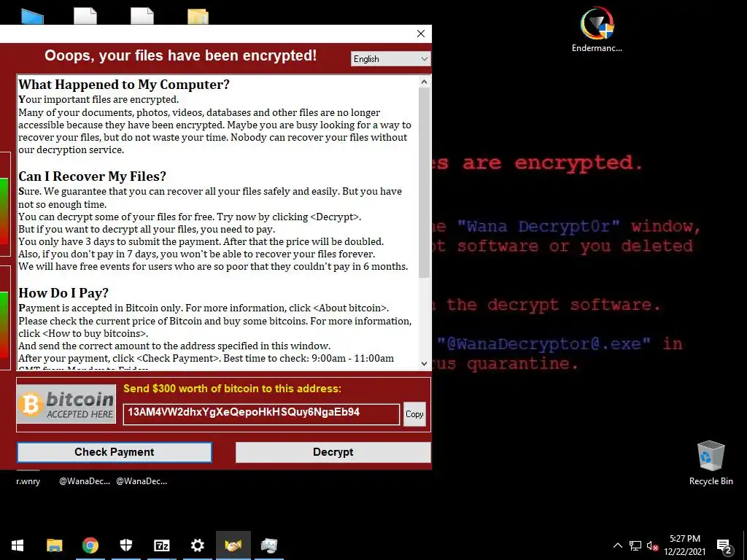Screen dimensions: 747x560
Task: Open the English language dropdown
Action: pyautogui.click(x=391, y=59)
